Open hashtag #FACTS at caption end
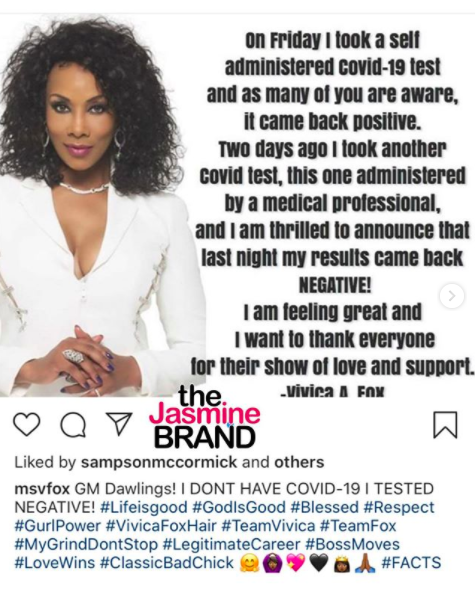The image size is (475, 595). pos(411,563)
